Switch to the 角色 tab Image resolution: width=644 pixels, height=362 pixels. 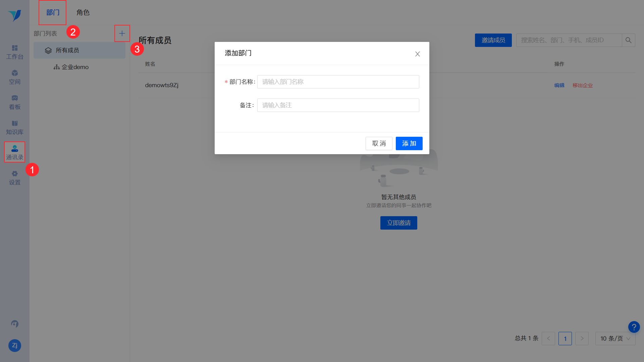(x=83, y=12)
